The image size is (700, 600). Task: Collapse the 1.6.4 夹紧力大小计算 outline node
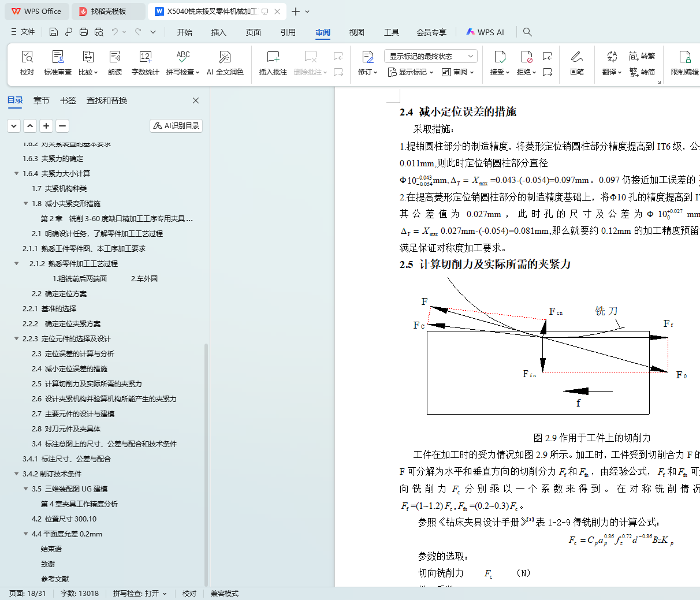pos(16,174)
